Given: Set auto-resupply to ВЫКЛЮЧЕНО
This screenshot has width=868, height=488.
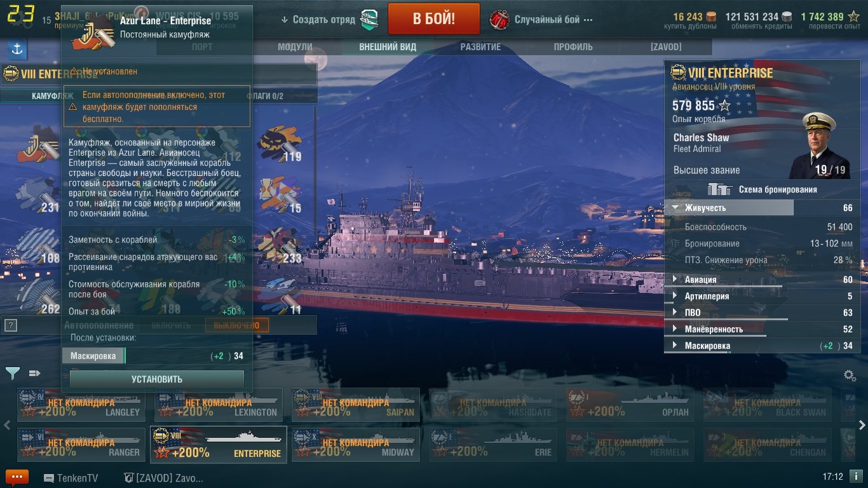Looking at the screenshot, I should 236,325.
